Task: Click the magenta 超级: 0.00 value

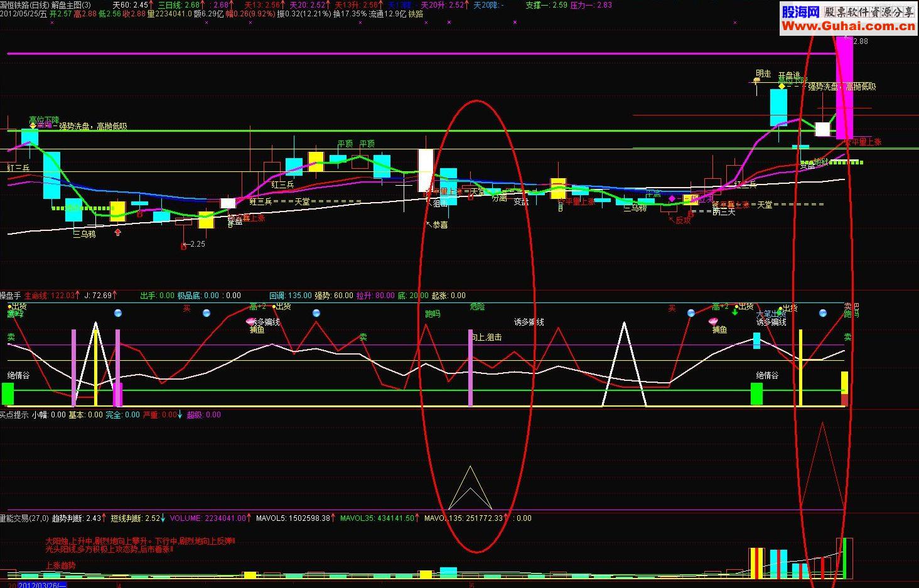Action: click(x=204, y=415)
